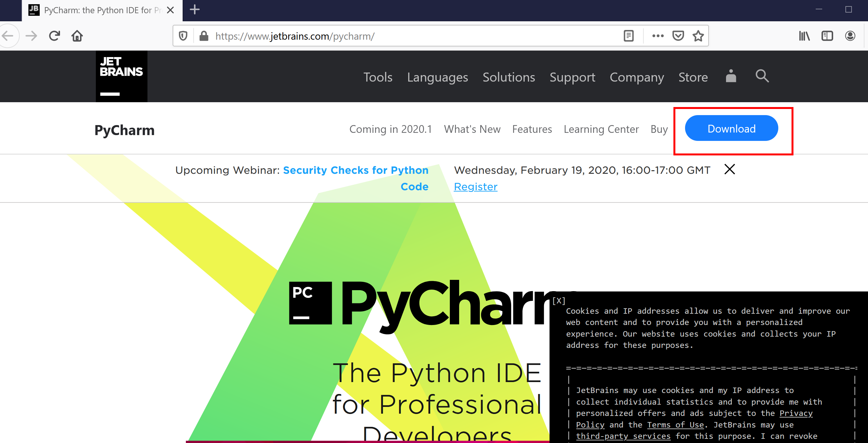
Task: Close cookie notice with [X]
Action: pyautogui.click(x=559, y=300)
